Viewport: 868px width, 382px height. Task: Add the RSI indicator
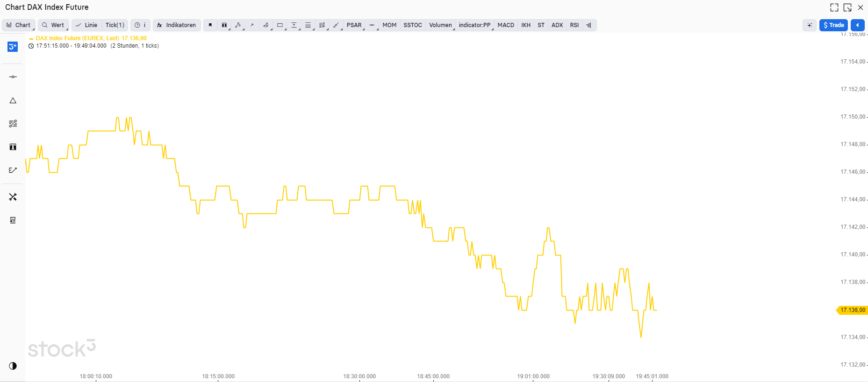(574, 25)
